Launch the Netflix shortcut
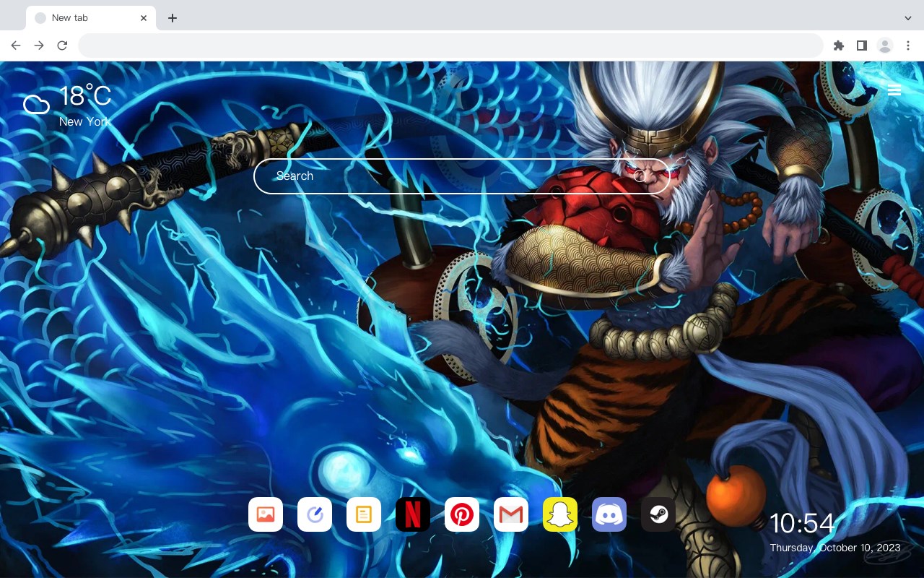 [x=413, y=514]
